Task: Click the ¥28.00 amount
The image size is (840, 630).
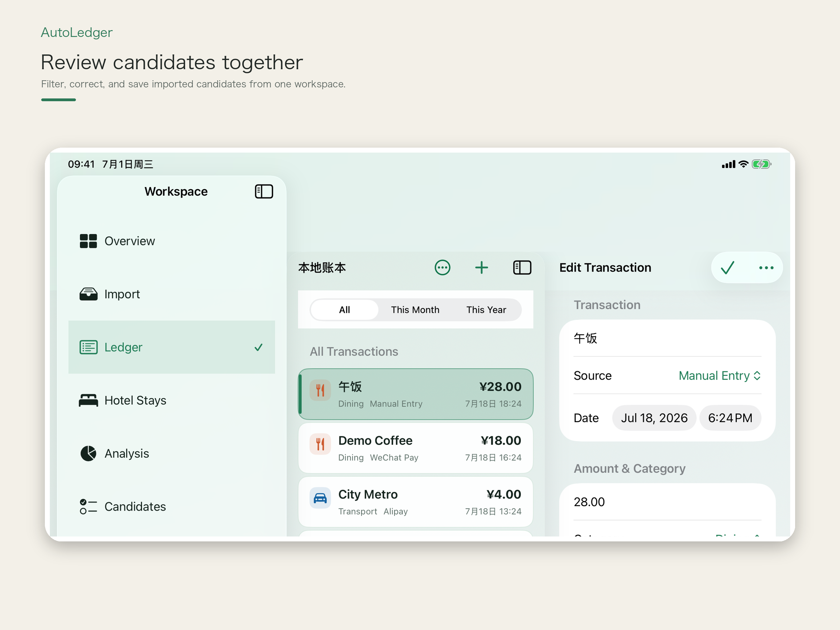Action: point(500,386)
